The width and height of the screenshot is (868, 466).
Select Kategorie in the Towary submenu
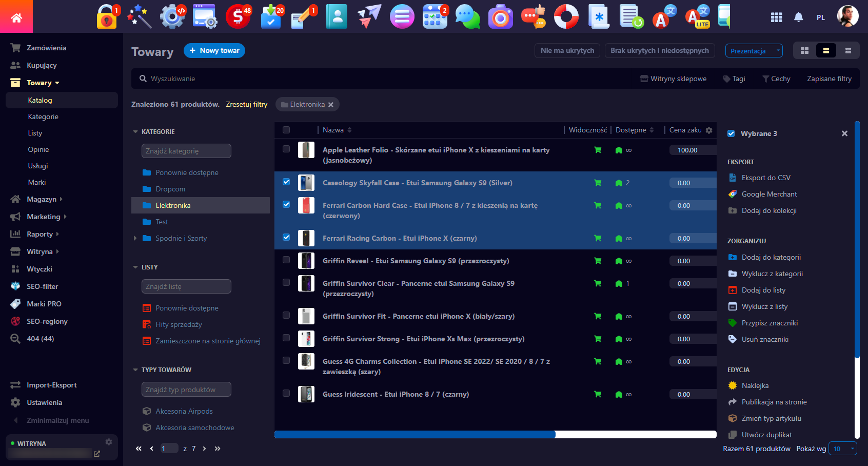click(x=43, y=116)
